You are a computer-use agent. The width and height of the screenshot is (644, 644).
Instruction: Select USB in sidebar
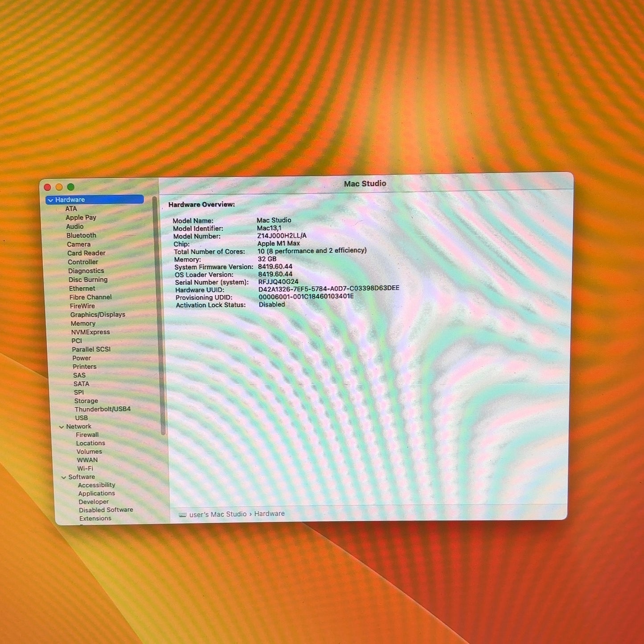point(82,418)
